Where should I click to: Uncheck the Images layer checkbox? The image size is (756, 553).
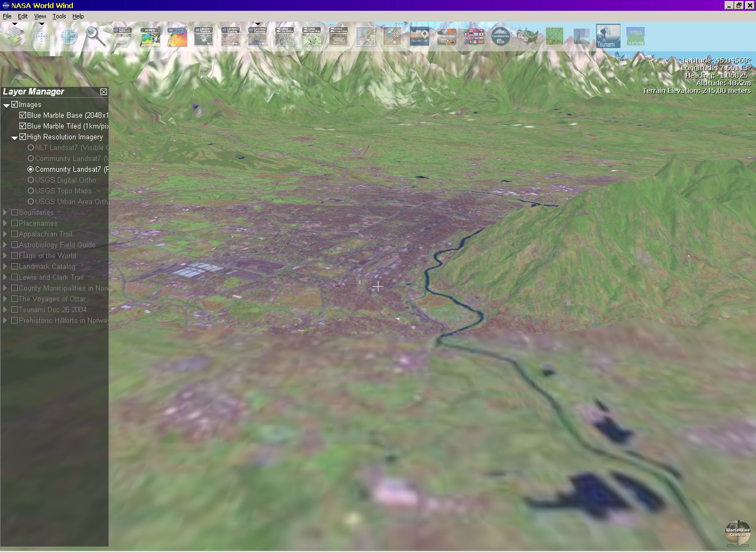[15, 104]
